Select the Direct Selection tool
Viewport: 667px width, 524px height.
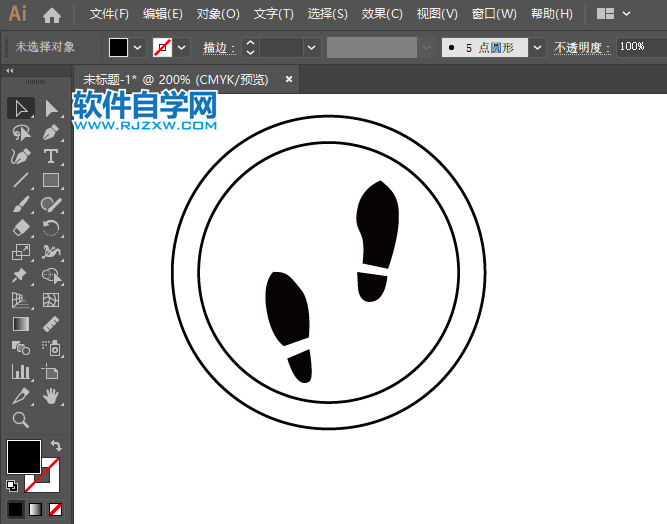point(51,108)
